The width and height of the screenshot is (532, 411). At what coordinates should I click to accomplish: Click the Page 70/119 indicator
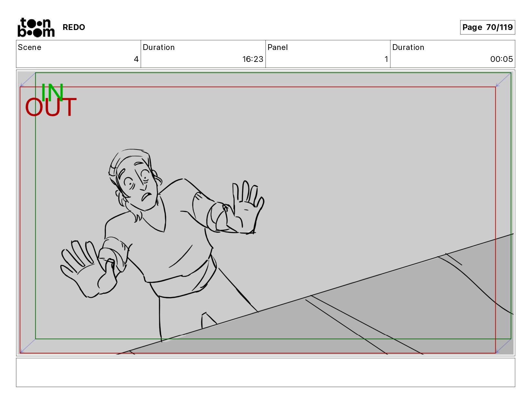[487, 27]
